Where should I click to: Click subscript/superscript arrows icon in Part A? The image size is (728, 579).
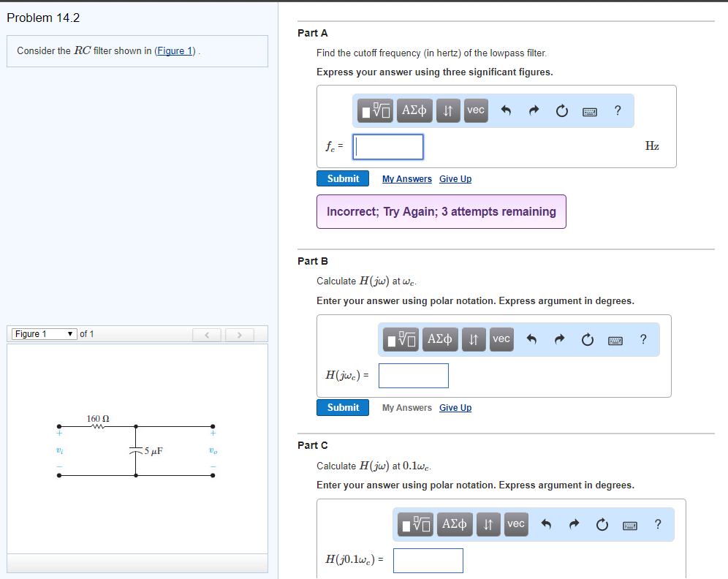[x=448, y=110]
